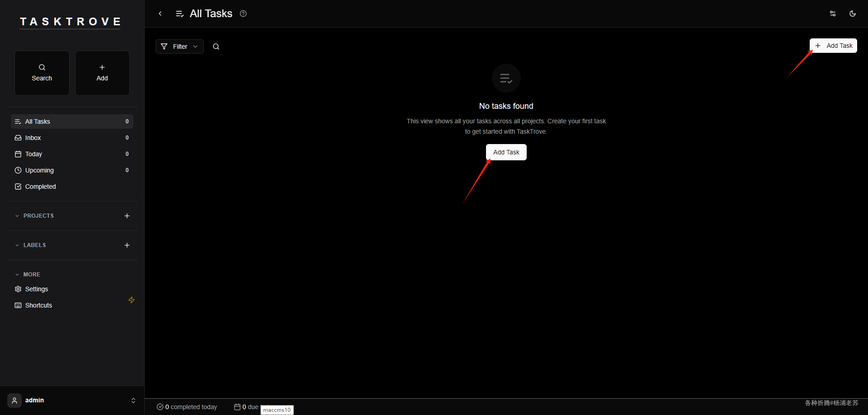Click the Shortcuts keyboard icon
Viewport: 868px width, 415px height.
point(18,305)
